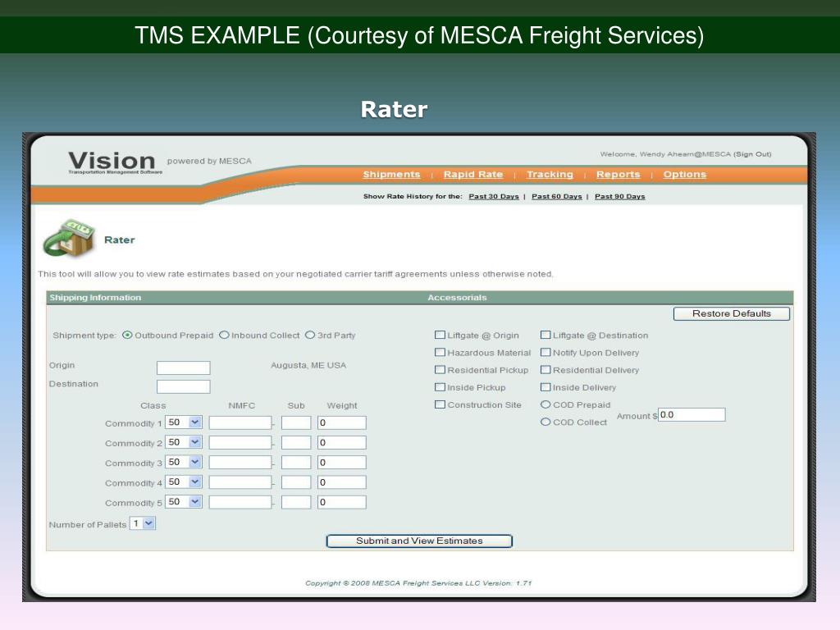Select 3rd Party shipment type
The image size is (840, 630).
(x=309, y=336)
